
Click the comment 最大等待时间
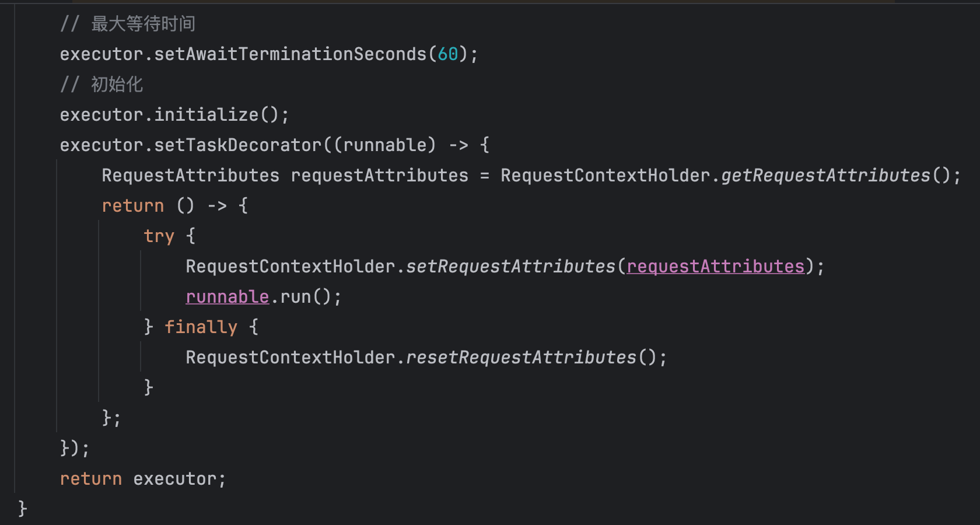143,24
